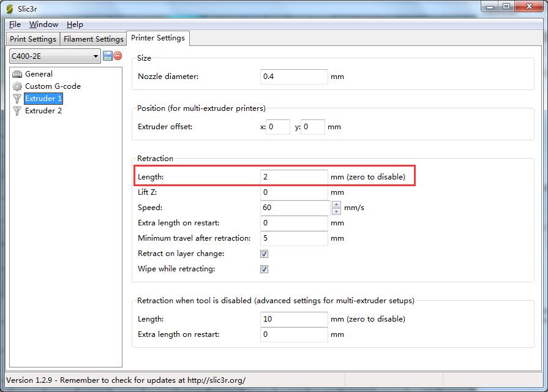The height and width of the screenshot is (392, 548).
Task: Disable the Wipe while retracting checkbox
Action: [x=265, y=269]
